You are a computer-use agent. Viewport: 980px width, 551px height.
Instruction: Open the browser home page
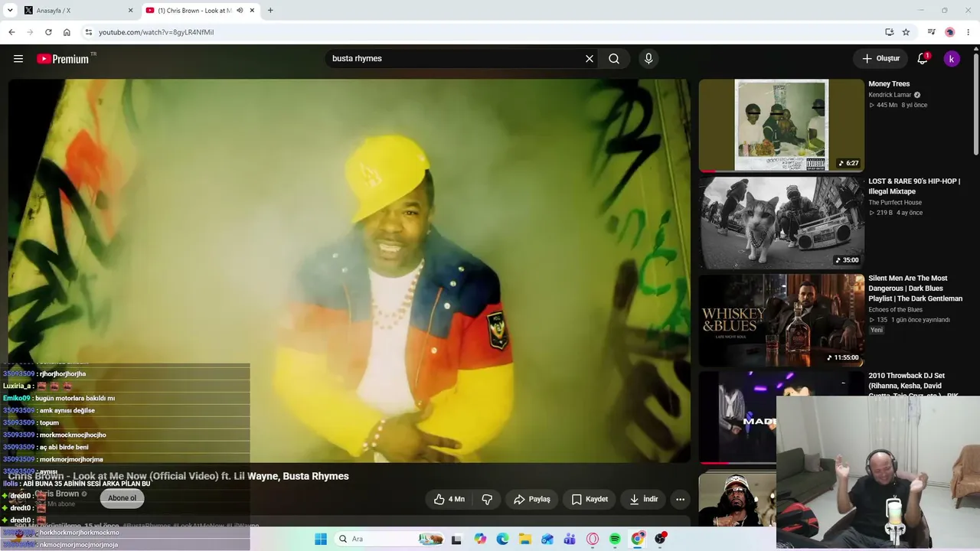67,32
